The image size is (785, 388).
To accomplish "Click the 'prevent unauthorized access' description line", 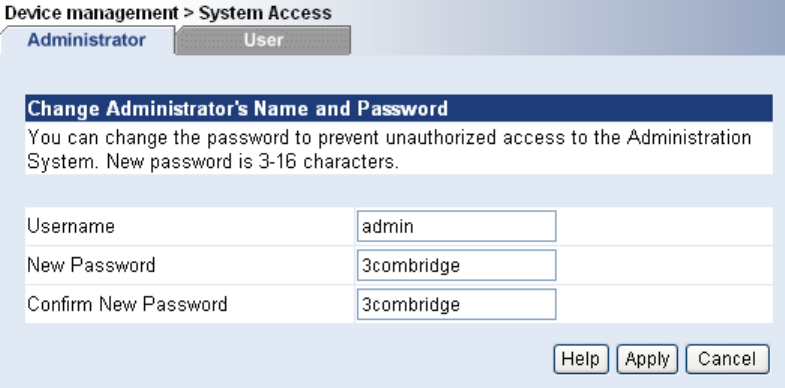I will (389, 137).
